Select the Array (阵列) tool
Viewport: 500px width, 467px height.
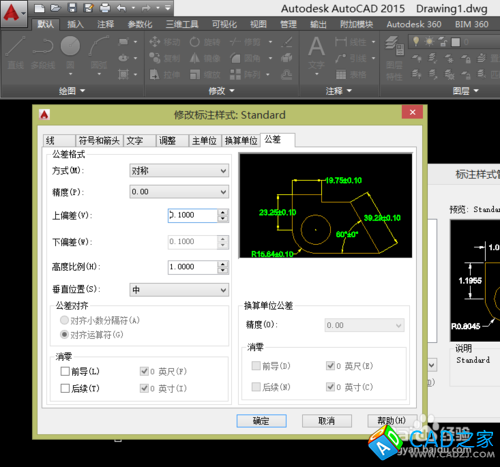click(246, 74)
